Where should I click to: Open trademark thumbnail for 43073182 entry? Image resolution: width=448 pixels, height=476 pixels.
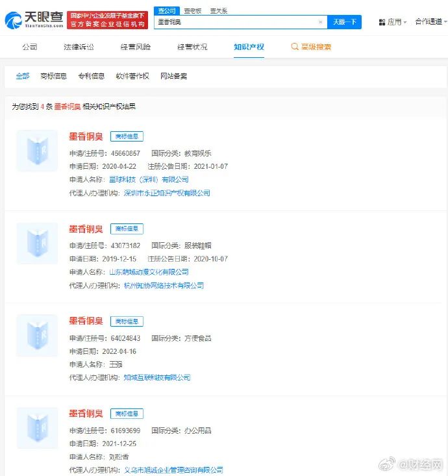(x=37, y=243)
